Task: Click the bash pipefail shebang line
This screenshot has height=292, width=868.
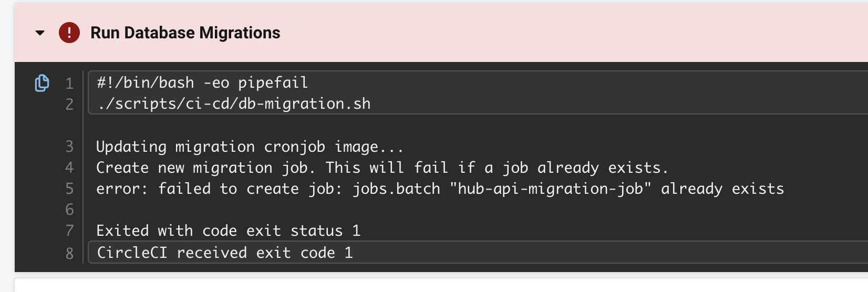Action: (x=202, y=82)
